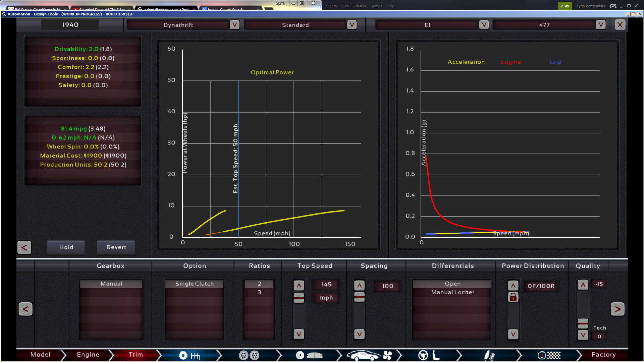Close the design panel with the X button
The width and height of the screenshot is (644, 362).
point(620,25)
